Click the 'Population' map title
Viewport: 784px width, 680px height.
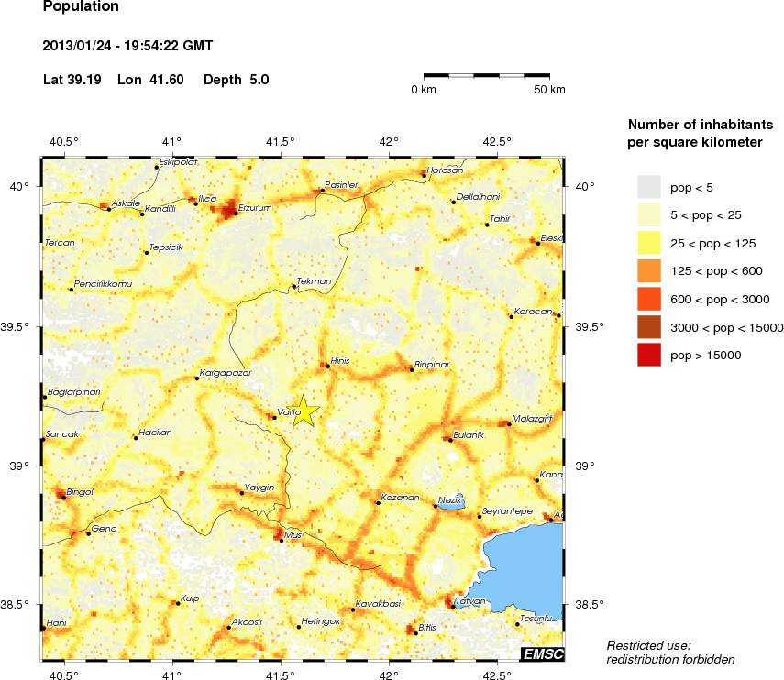click(x=81, y=8)
